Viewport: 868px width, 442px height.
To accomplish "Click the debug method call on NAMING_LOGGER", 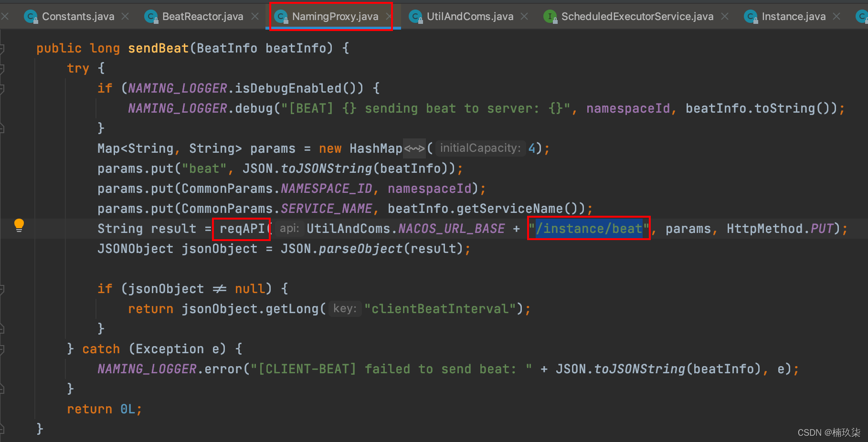I will click(254, 108).
